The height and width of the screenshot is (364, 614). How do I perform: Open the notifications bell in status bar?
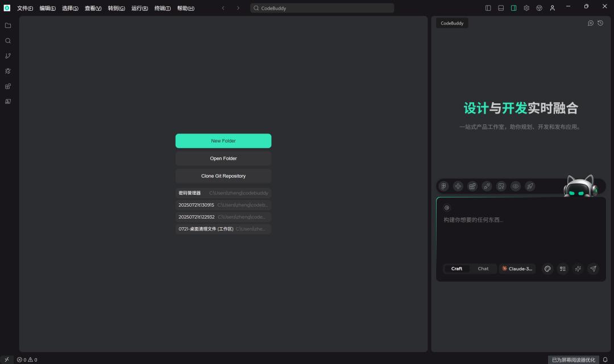pyautogui.click(x=605, y=359)
